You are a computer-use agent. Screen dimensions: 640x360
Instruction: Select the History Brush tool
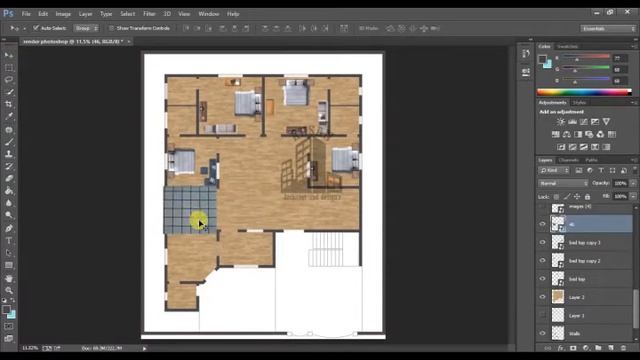tap(9, 166)
